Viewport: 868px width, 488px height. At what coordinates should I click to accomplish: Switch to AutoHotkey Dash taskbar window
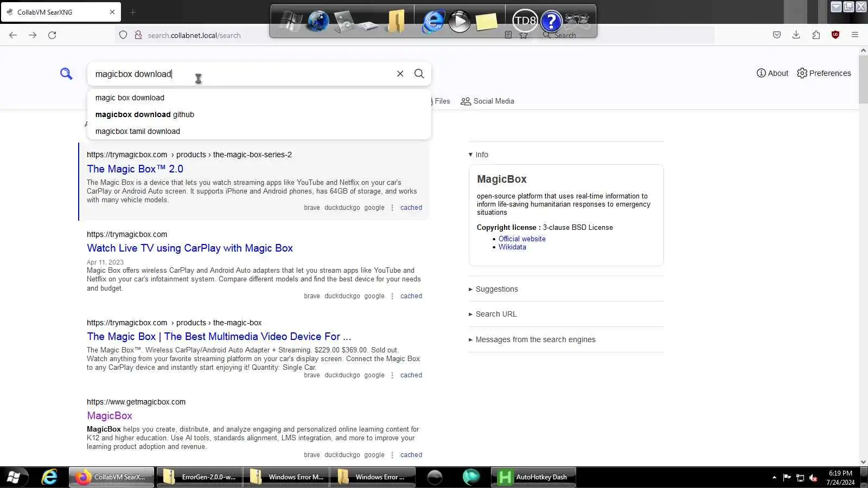tap(533, 477)
